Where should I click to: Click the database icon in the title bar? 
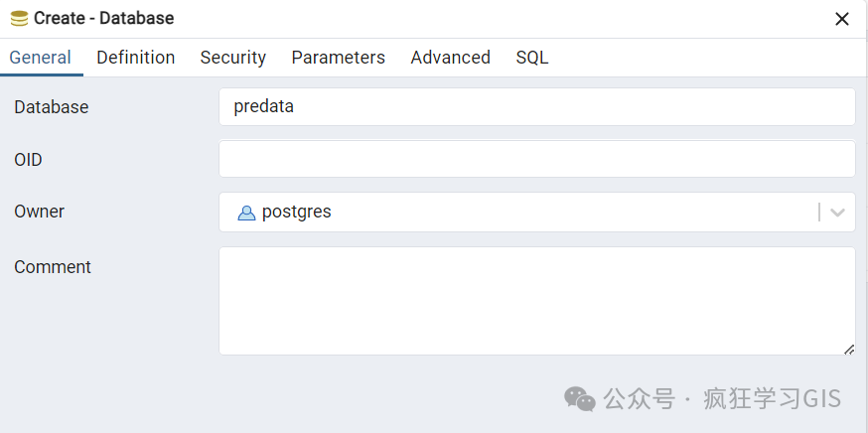click(x=19, y=18)
